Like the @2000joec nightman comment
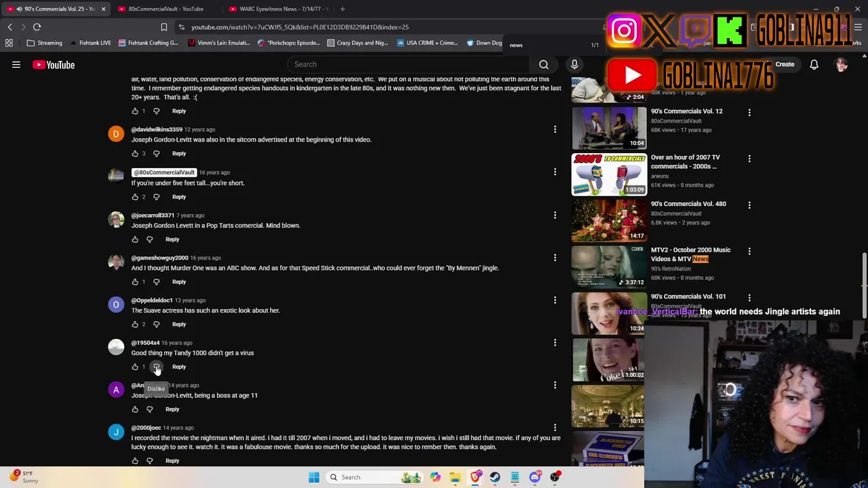868x488 pixels. (x=135, y=461)
